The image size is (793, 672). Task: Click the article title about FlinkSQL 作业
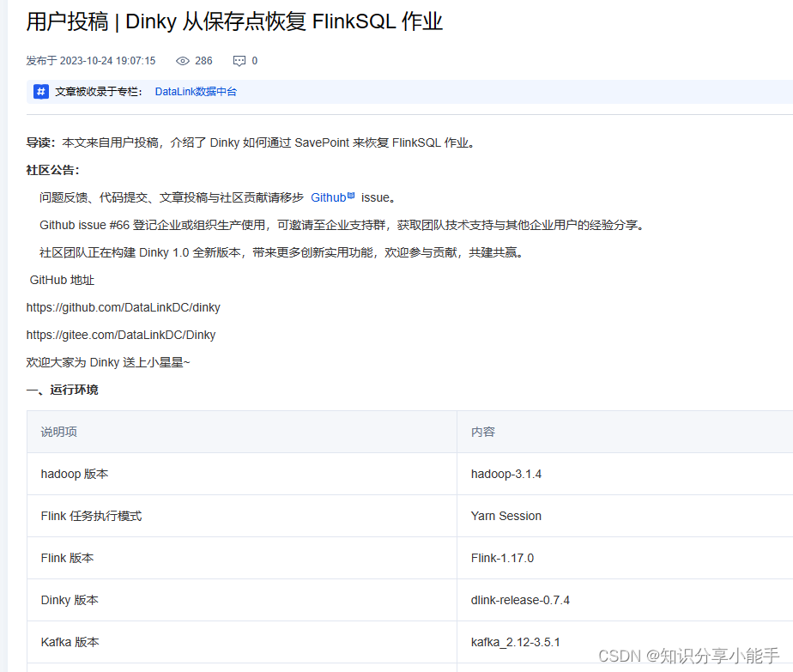click(234, 21)
